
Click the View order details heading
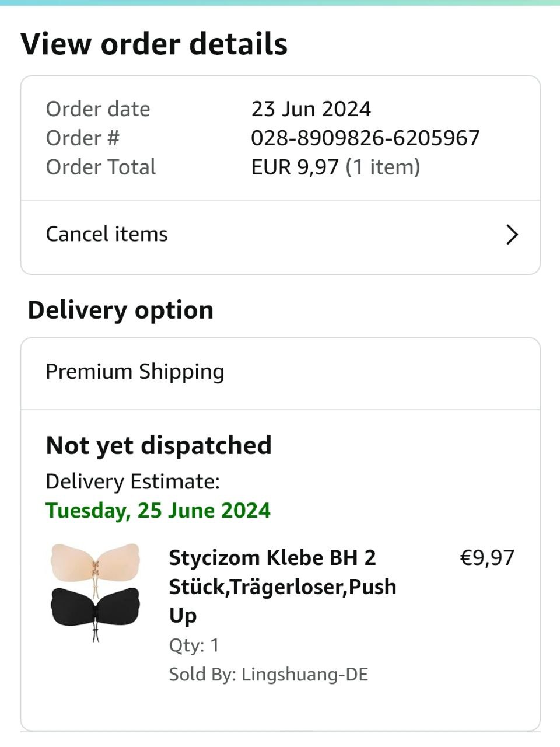coord(154,44)
